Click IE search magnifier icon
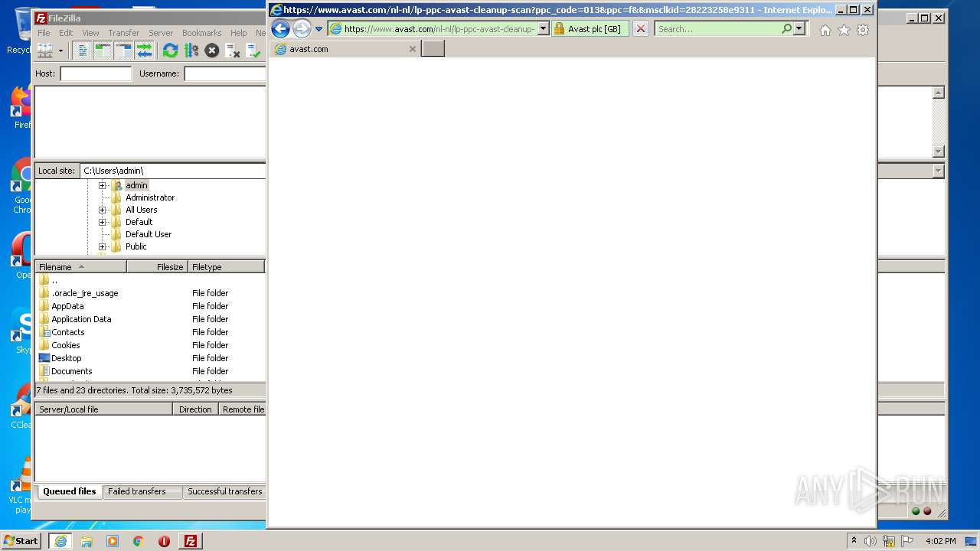The width and height of the screenshot is (980, 551). [x=786, y=29]
